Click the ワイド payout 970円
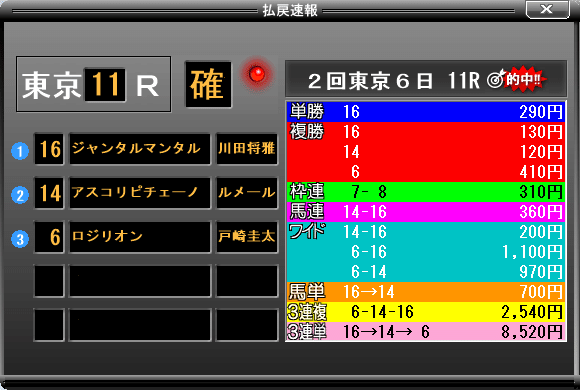 pos(541,272)
